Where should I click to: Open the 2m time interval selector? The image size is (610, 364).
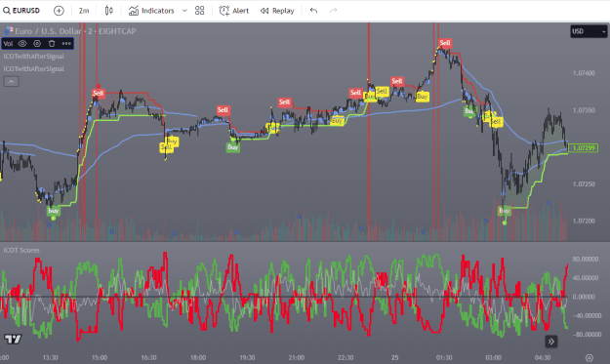84,11
